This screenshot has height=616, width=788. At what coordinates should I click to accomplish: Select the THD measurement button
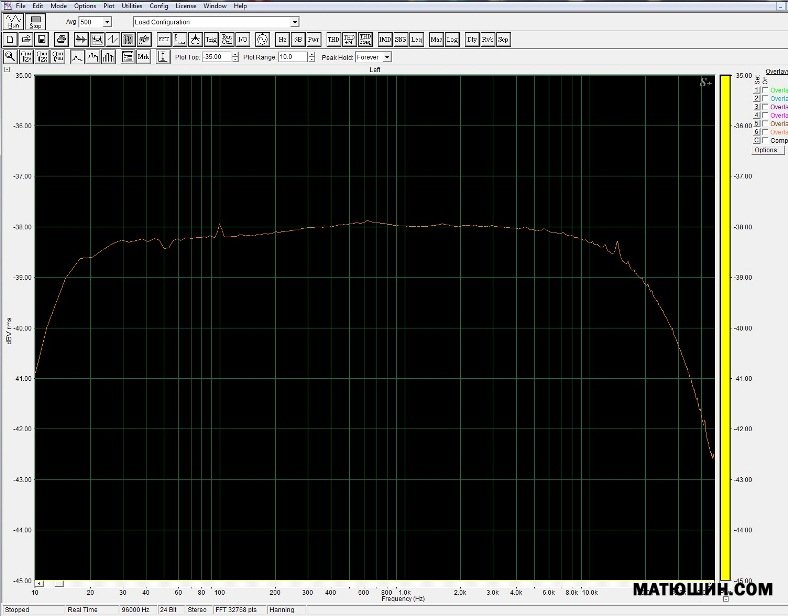pyautogui.click(x=334, y=39)
